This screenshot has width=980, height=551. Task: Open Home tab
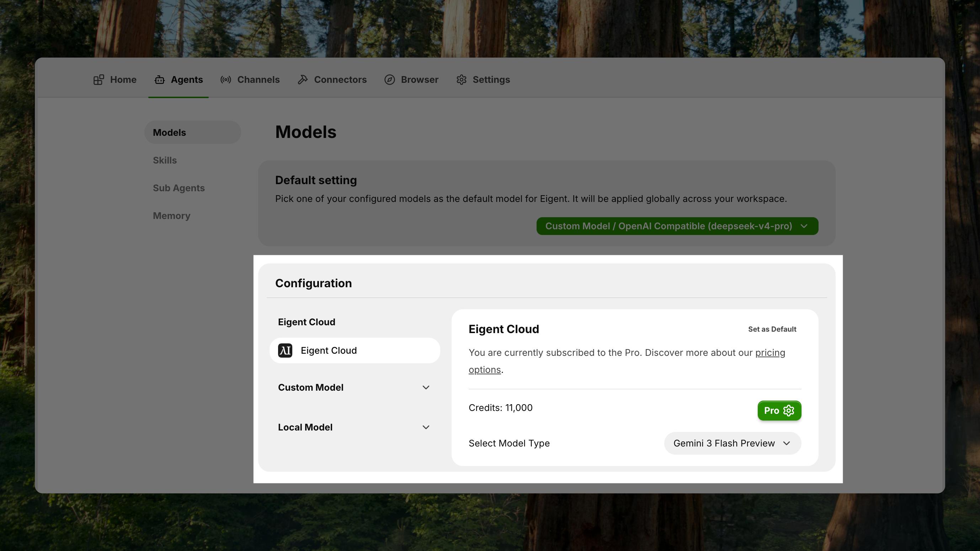115,80
